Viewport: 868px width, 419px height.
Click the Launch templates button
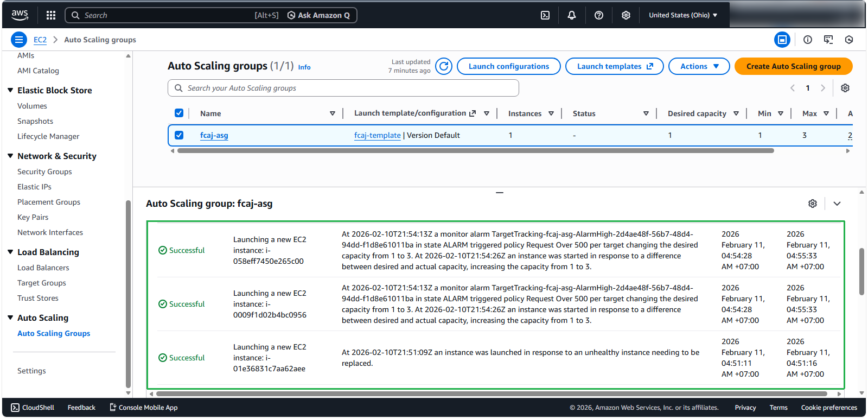615,66
